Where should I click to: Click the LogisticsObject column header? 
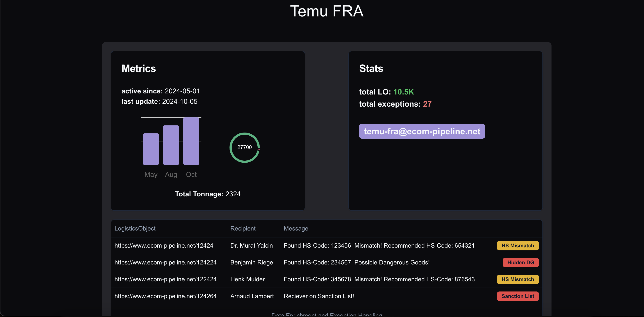click(135, 228)
